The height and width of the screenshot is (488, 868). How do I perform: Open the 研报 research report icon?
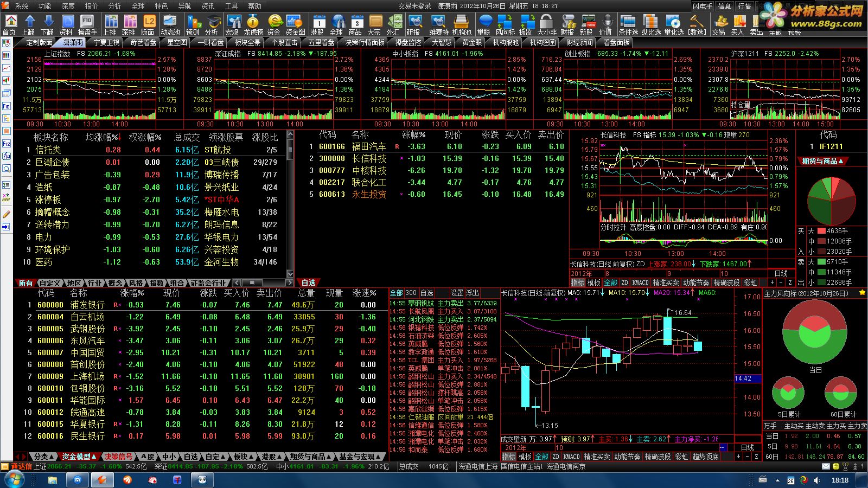(414, 24)
